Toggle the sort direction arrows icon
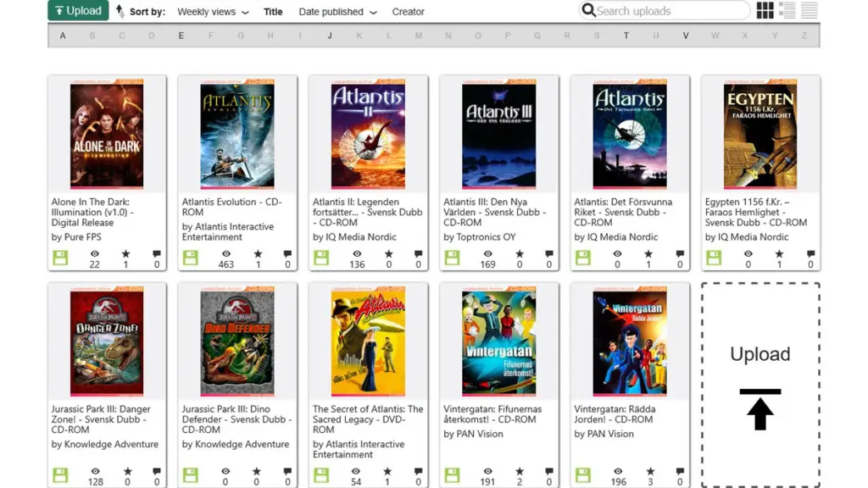868x488 pixels. click(x=120, y=11)
